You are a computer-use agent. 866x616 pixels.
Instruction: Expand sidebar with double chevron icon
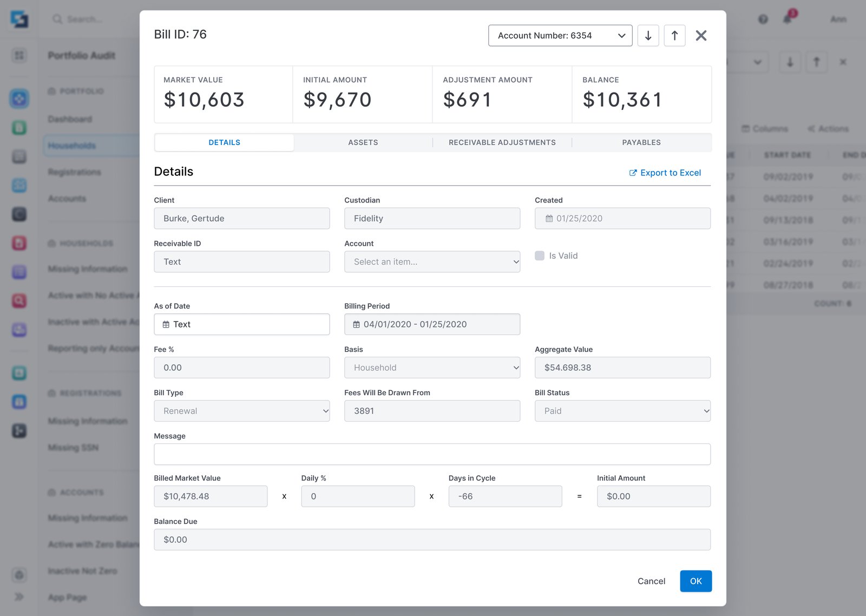point(19,597)
